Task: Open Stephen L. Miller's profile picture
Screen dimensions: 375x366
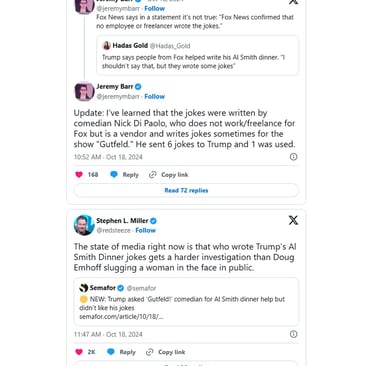Action: coord(84,225)
